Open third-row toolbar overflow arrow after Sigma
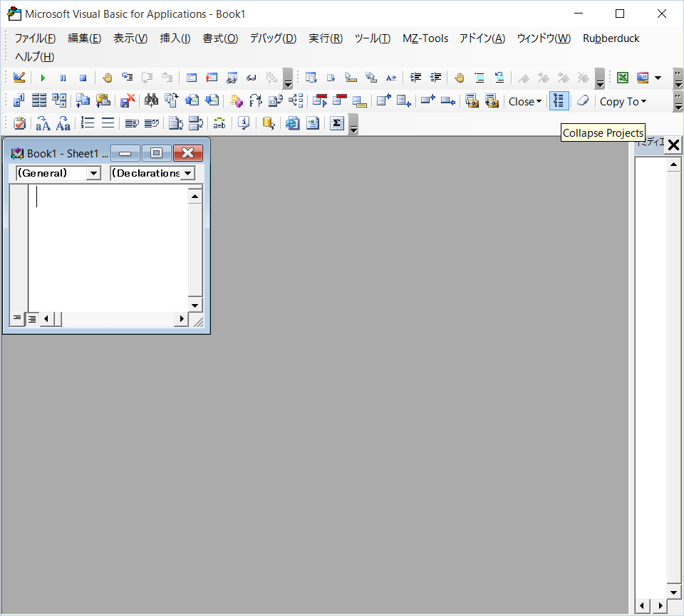Viewport: 684px width, 616px height. [x=354, y=124]
